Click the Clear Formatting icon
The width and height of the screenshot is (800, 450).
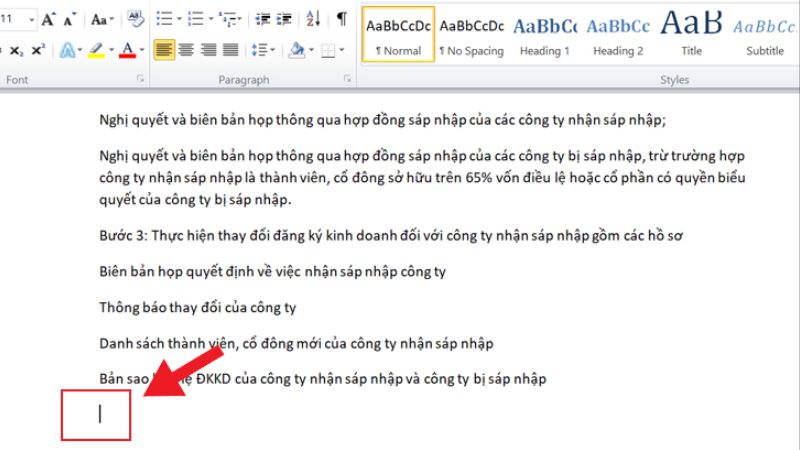(x=135, y=19)
